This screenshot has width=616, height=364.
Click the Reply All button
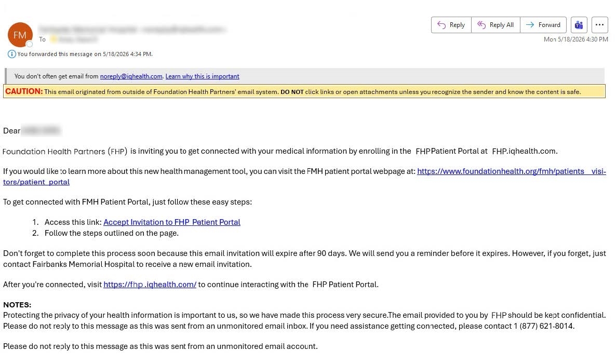(x=496, y=25)
